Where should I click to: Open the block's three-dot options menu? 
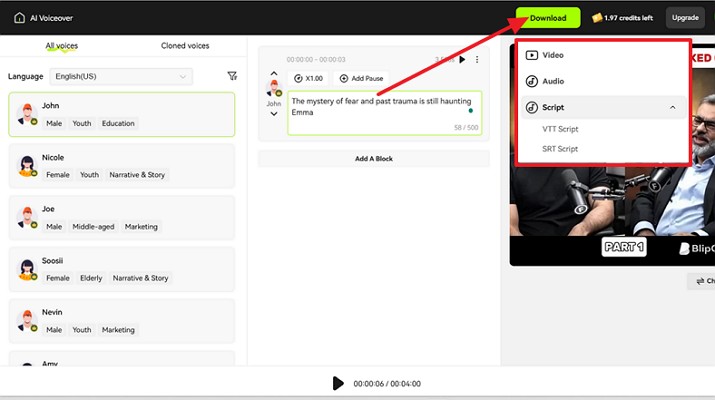point(477,59)
